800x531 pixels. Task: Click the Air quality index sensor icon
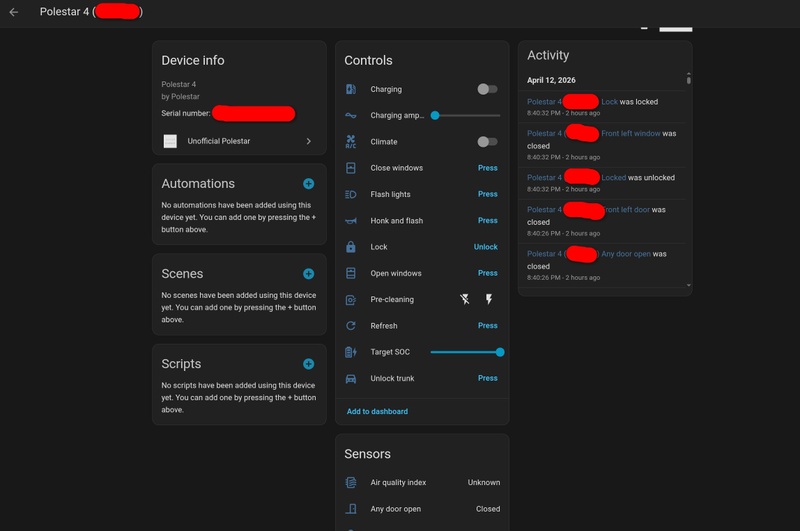(x=351, y=483)
